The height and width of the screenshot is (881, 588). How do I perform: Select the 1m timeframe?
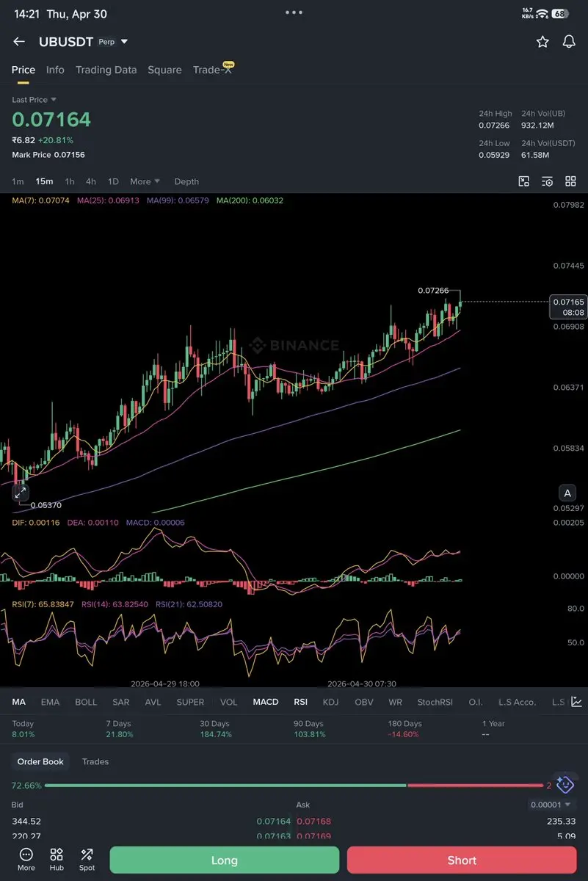coord(18,181)
